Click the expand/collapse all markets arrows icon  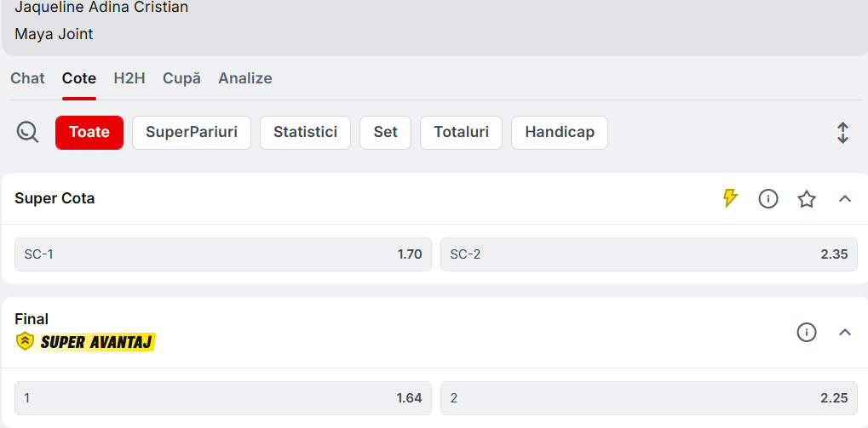tap(842, 133)
